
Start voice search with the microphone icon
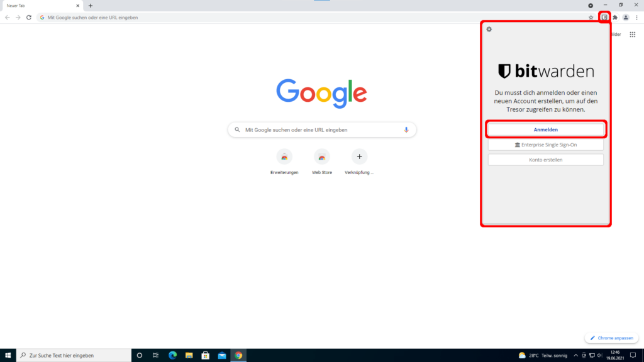406,129
